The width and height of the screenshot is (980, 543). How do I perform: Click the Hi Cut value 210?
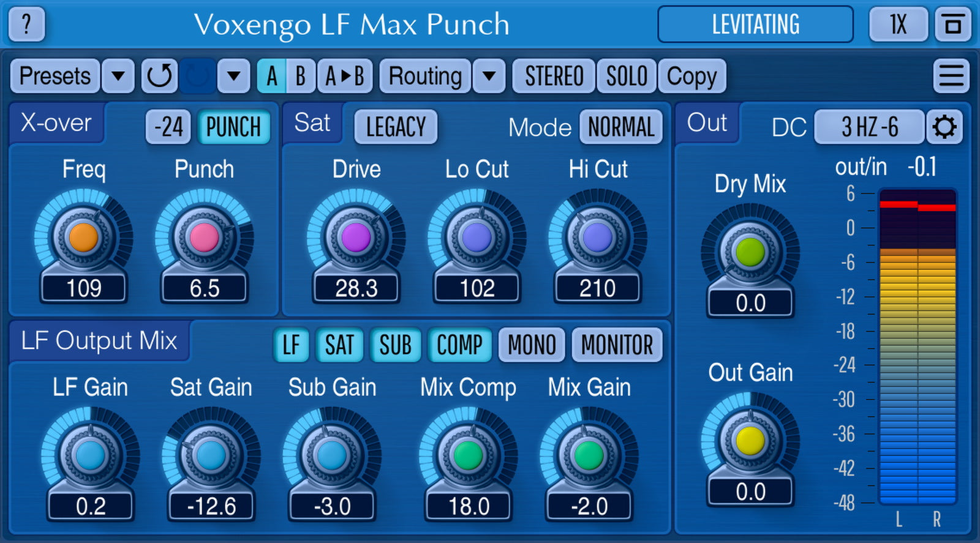[x=597, y=288]
